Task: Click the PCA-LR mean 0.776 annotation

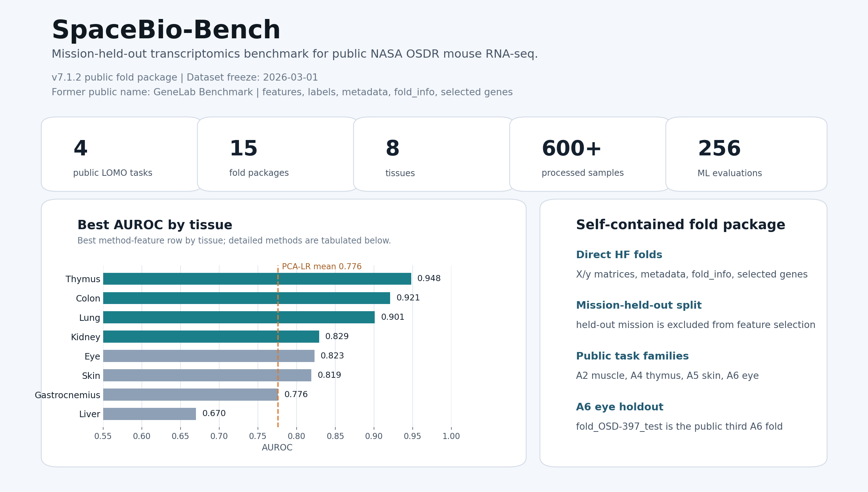Action: (322, 267)
